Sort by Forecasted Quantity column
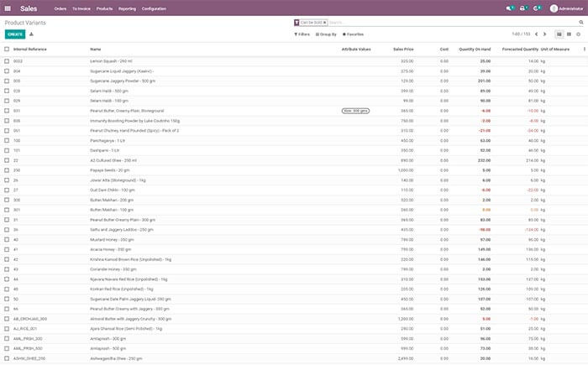This screenshot has height=365, width=588. [x=520, y=50]
